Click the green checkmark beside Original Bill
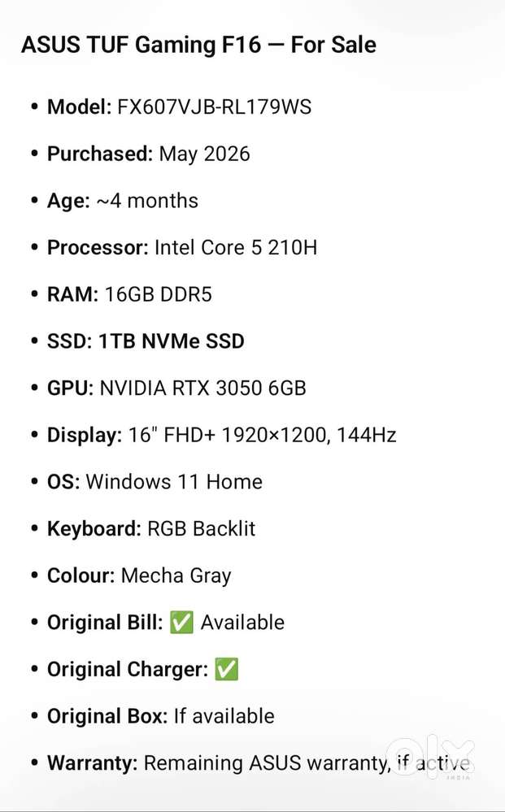Image resolution: width=505 pixels, height=812 pixels. click(181, 622)
